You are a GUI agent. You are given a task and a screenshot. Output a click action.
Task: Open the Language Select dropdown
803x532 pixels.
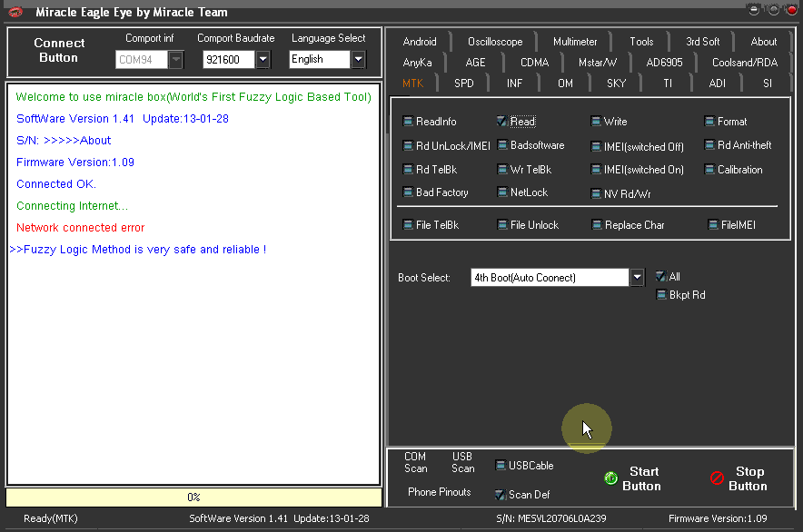click(359, 59)
